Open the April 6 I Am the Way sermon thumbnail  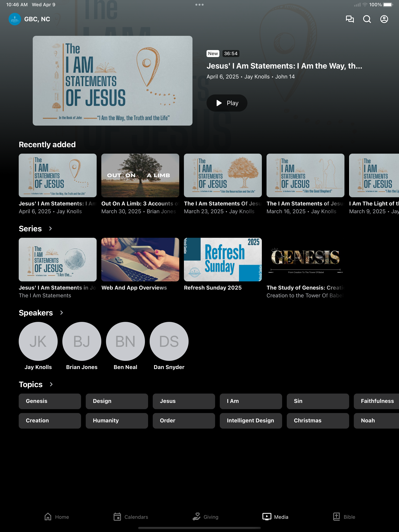(x=58, y=175)
